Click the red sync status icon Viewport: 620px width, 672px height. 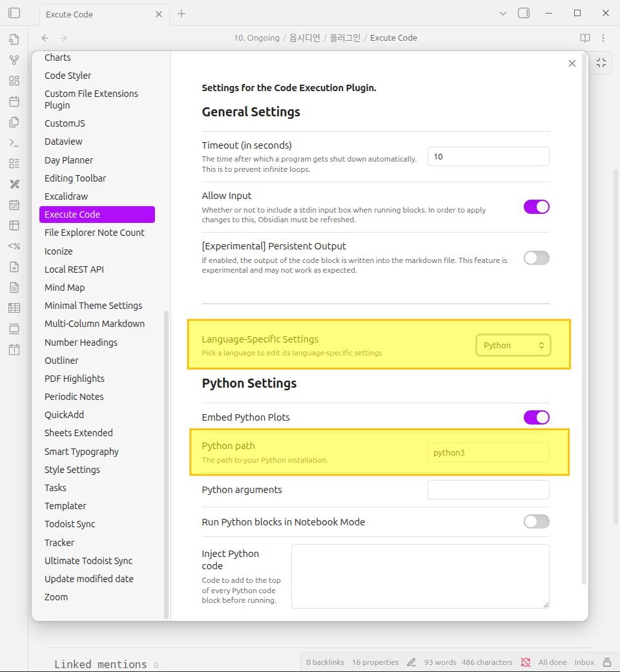[x=526, y=662]
